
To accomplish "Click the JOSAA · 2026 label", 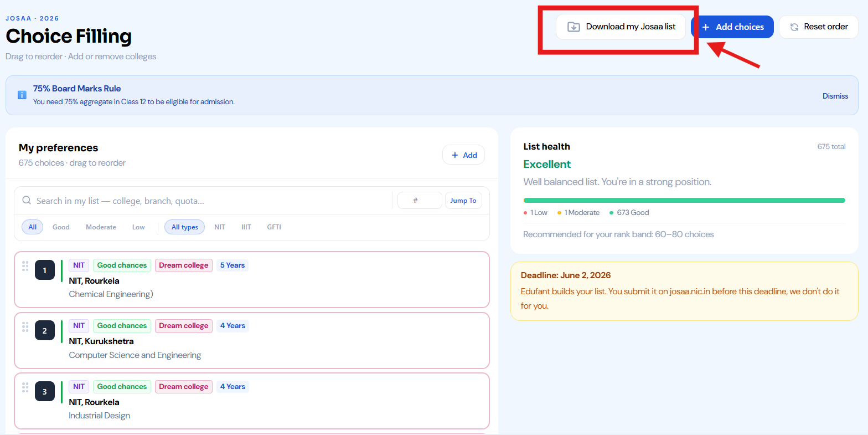I will [x=32, y=18].
